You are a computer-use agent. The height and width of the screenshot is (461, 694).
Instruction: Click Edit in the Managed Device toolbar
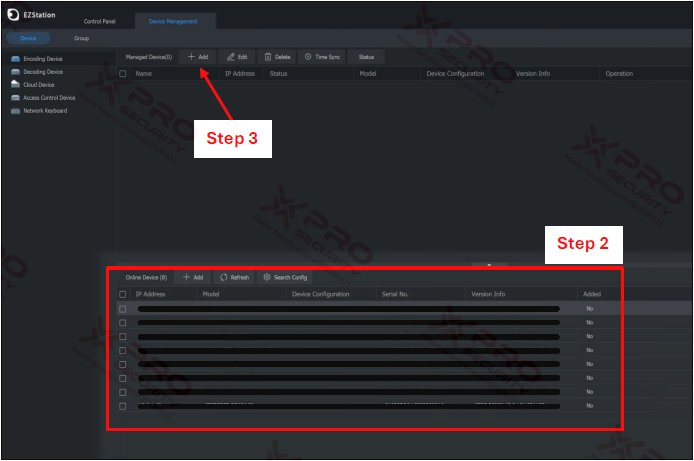tap(237, 57)
